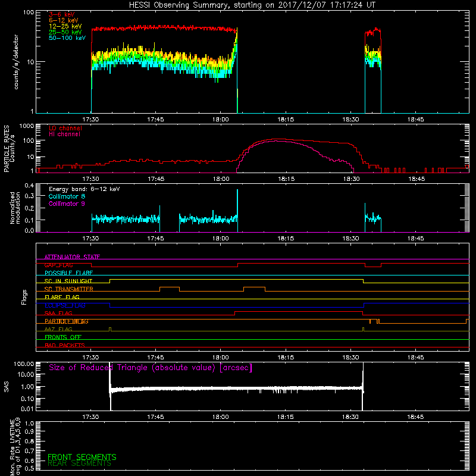
Task: Click the counts/s/detector axis label
Action: pos(16,62)
